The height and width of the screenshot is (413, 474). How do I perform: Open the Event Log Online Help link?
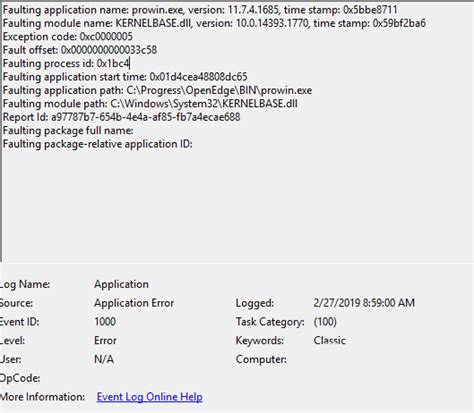tap(149, 397)
